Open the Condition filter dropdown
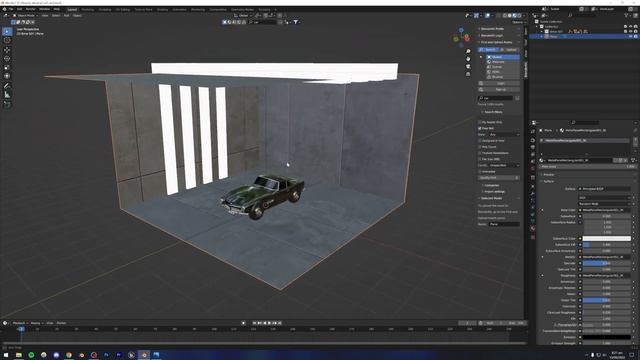Screen dimensions: 640x360 [x=504, y=165]
